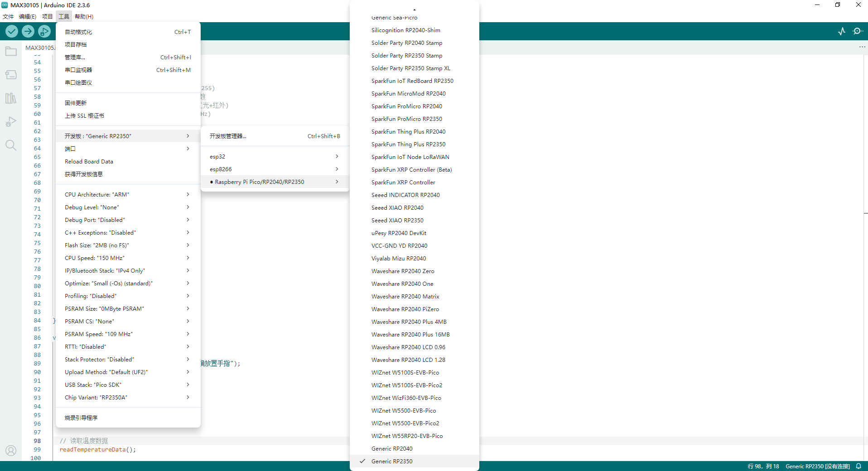Expand the Stack Protector "Disabled" option
Image resolution: width=868 pixels, height=471 pixels.
[128, 359]
